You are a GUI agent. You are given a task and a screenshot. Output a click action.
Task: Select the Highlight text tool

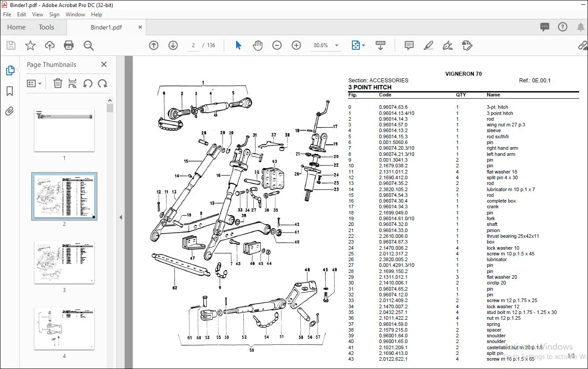pos(428,45)
